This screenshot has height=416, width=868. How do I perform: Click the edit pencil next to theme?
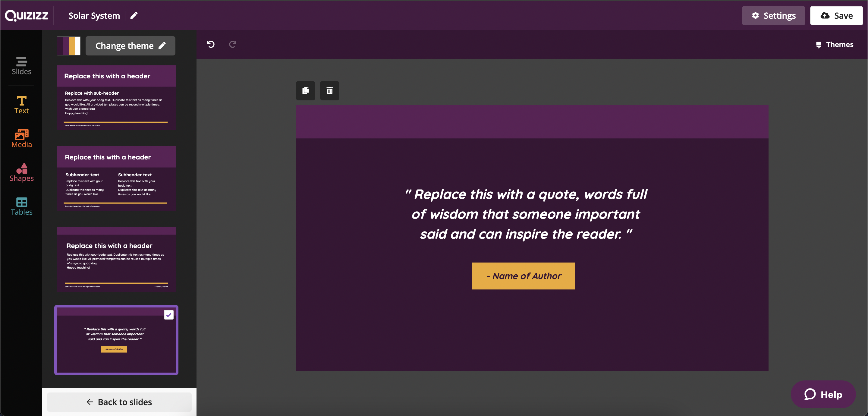click(x=164, y=46)
